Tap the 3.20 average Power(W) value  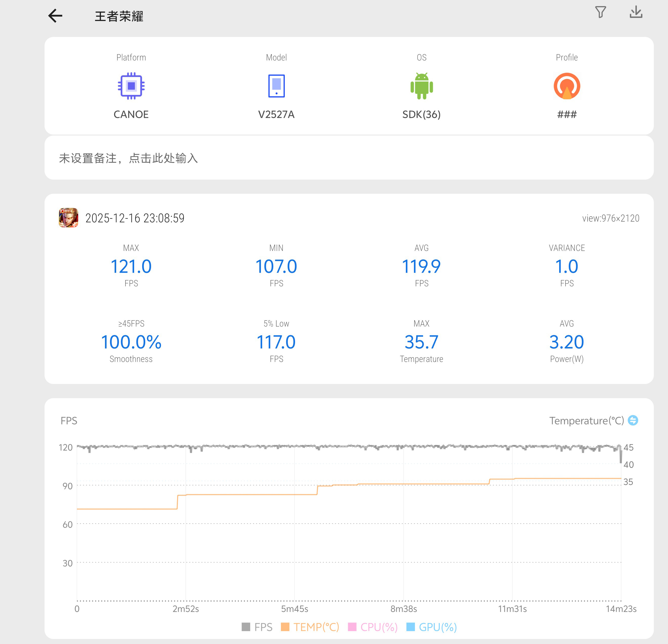pyautogui.click(x=567, y=342)
